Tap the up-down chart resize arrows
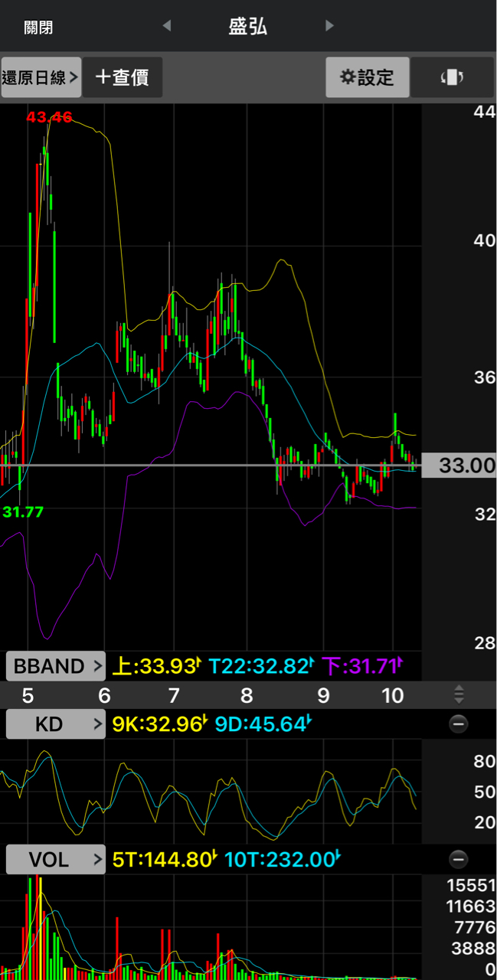 click(459, 694)
